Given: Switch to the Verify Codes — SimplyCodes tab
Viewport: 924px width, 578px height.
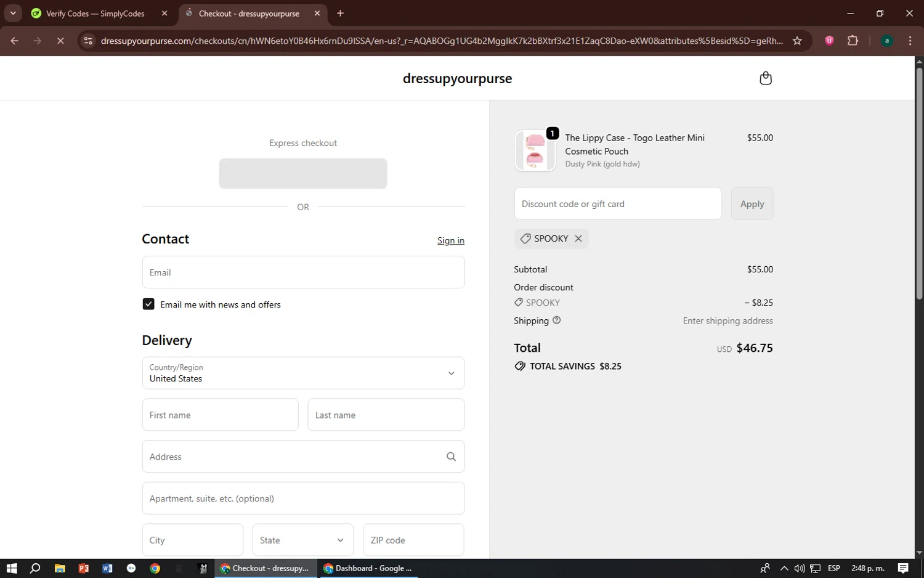Looking at the screenshot, I should coord(99,14).
